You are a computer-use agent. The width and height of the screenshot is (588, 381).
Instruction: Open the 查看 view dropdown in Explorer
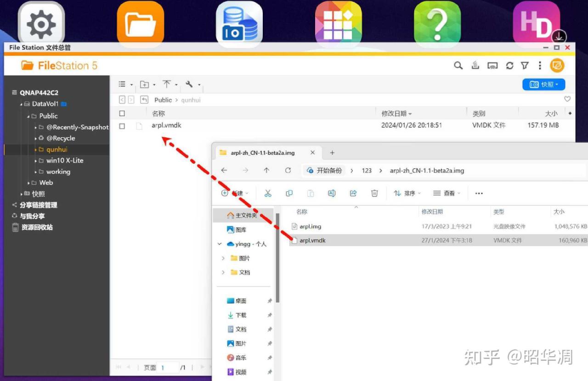[x=447, y=193]
